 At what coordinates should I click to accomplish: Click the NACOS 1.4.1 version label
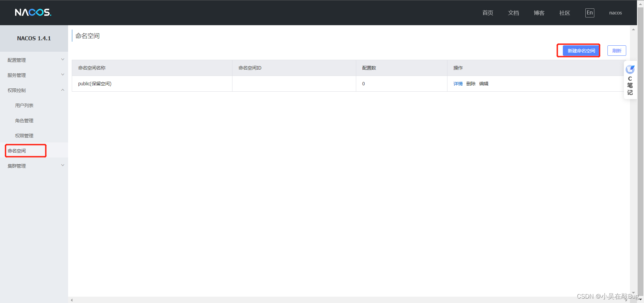[34, 38]
